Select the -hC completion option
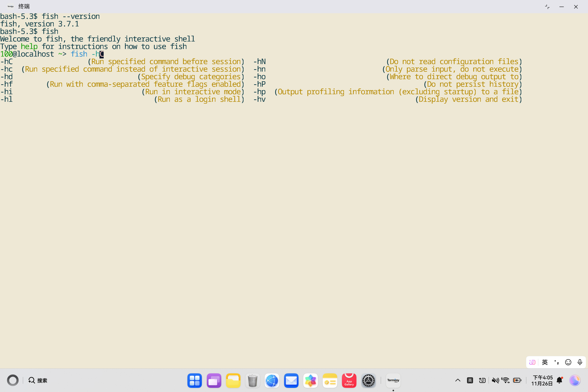The height and width of the screenshot is (392, 588). 6,61
